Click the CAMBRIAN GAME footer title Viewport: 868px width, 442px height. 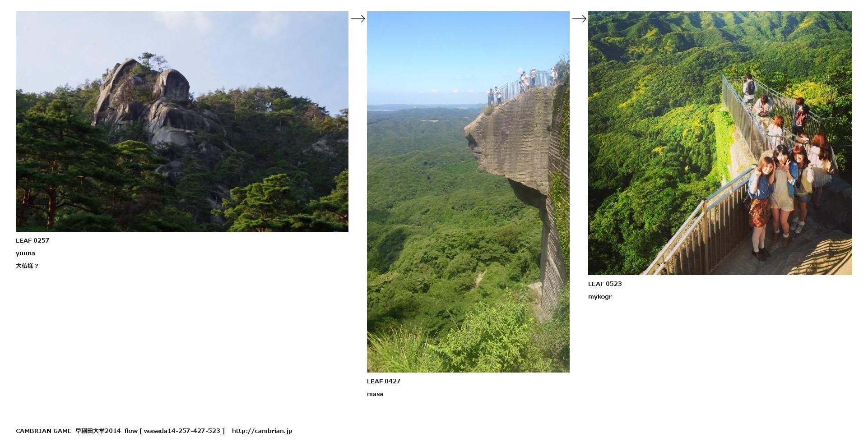tap(44, 431)
